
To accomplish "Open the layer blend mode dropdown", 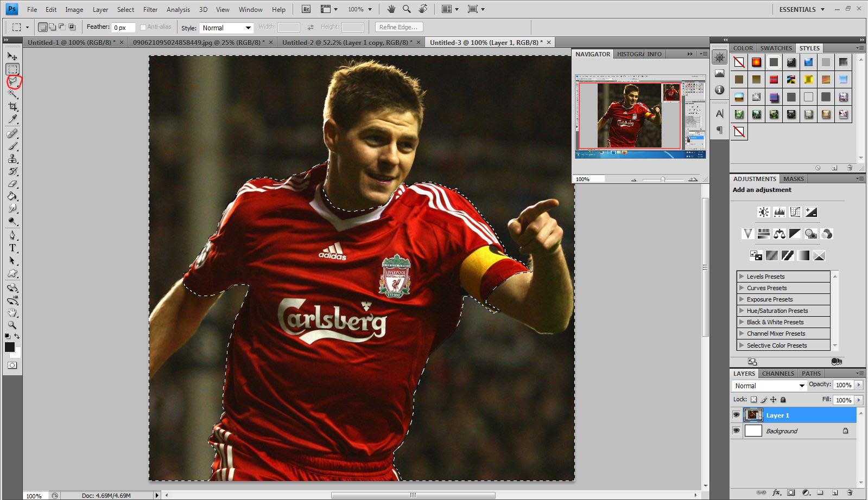I will [x=769, y=386].
